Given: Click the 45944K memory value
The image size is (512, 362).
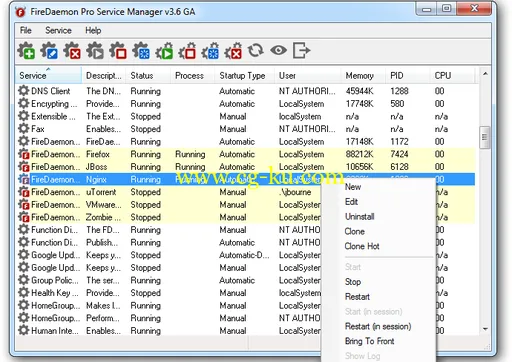Looking at the screenshot, I should [x=360, y=91].
